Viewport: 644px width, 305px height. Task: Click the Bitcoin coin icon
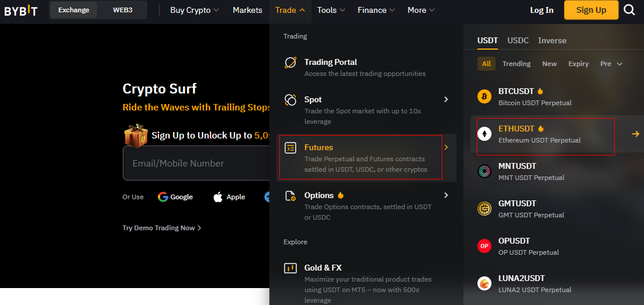pyautogui.click(x=484, y=96)
